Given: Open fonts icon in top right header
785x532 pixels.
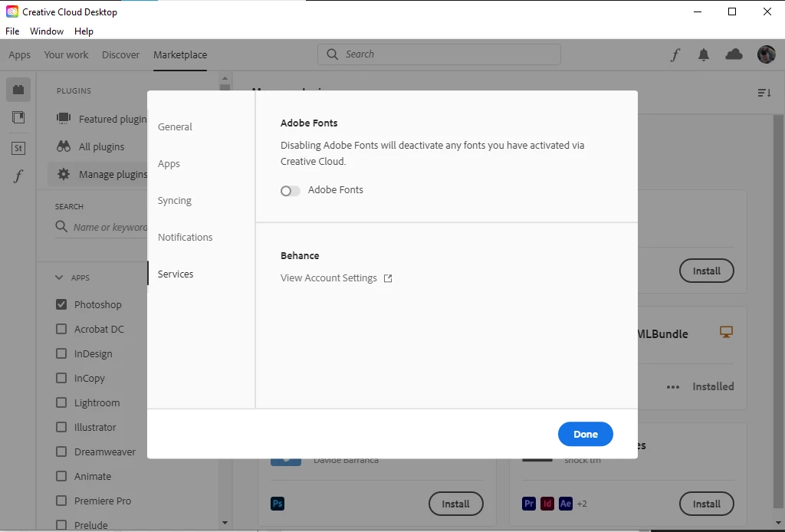Looking at the screenshot, I should (x=675, y=54).
